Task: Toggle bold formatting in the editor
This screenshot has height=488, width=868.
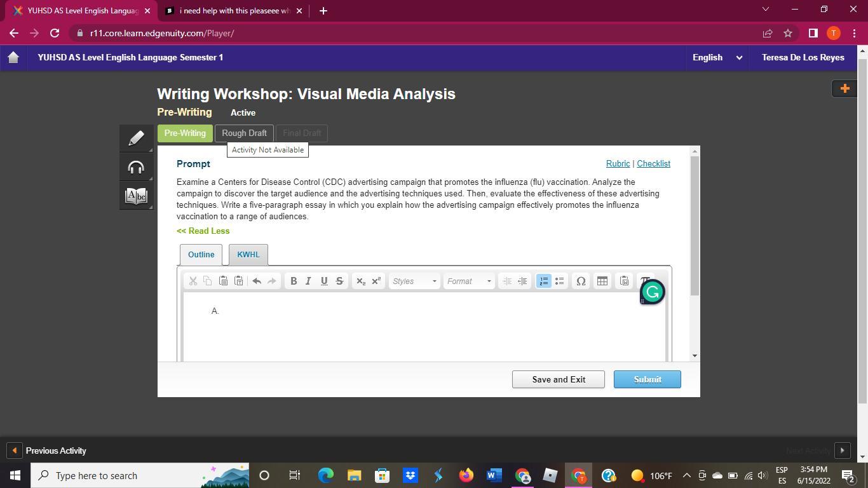Action: [x=294, y=281]
